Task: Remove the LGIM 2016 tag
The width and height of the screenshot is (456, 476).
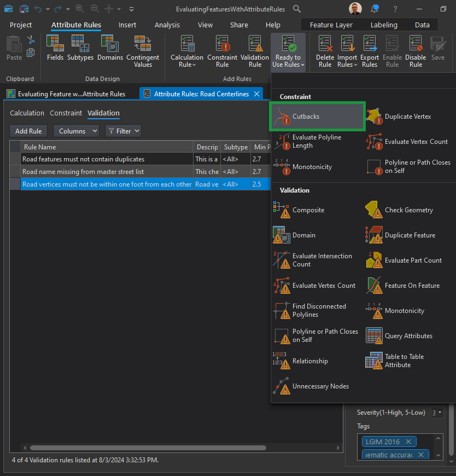Action: tap(409, 442)
